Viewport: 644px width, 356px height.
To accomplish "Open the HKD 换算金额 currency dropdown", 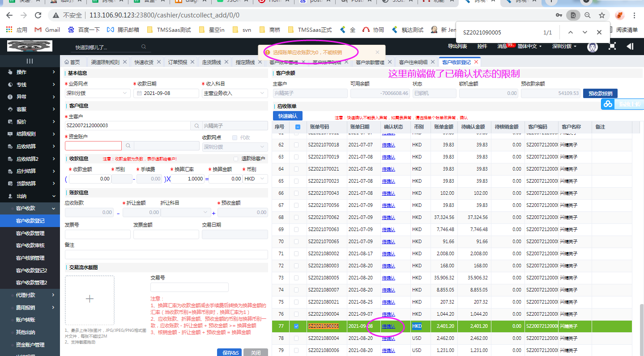I will [255, 179].
